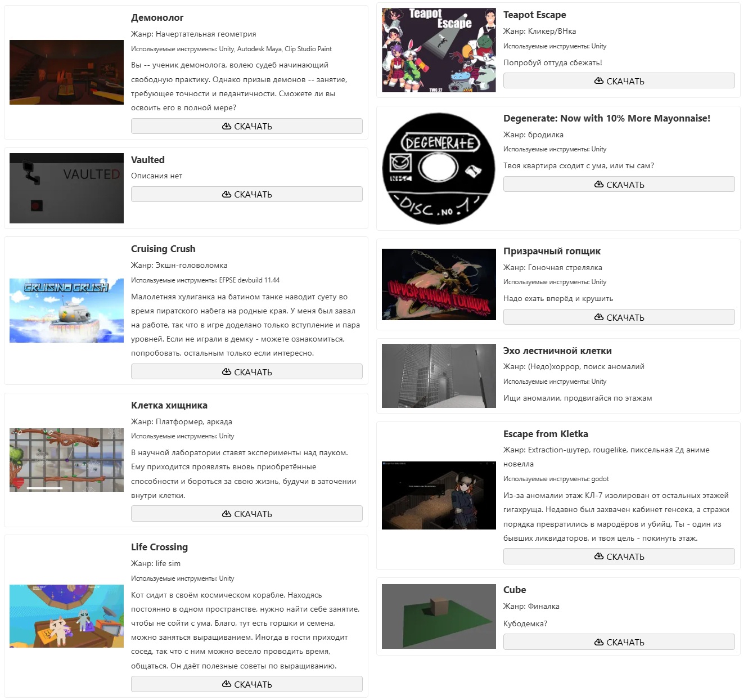The image size is (748, 700).
Task: Select the Life Crossing title
Action: (159, 547)
